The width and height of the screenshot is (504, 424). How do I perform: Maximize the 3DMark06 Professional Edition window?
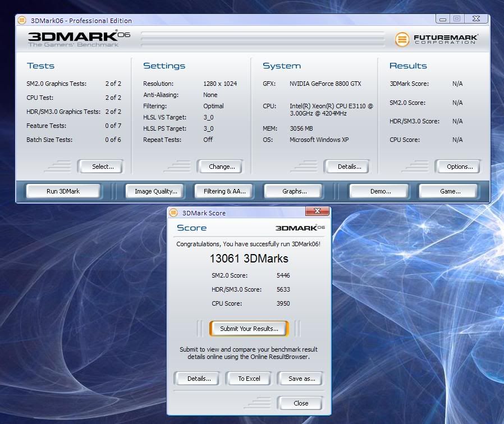457,19
